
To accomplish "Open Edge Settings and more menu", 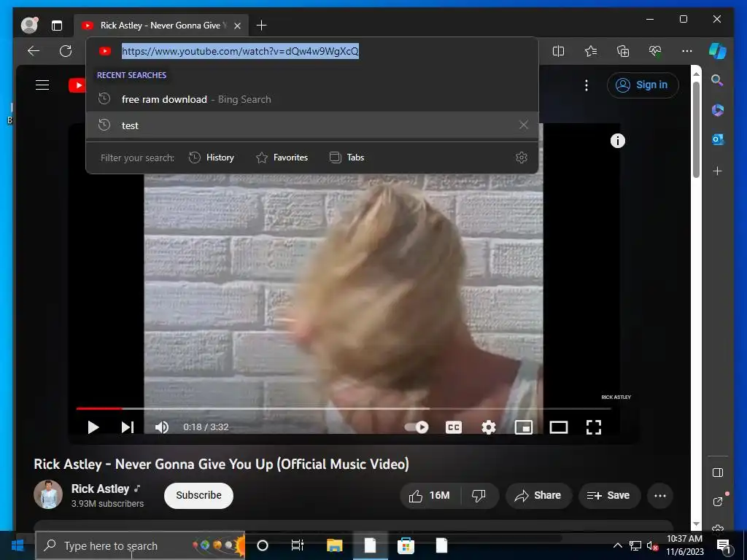I will [x=687, y=51].
